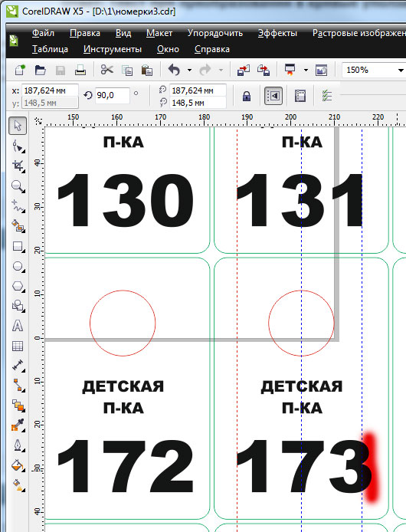The image size is (406, 532).
Task: Print the document using printer icon
Action: [x=80, y=71]
